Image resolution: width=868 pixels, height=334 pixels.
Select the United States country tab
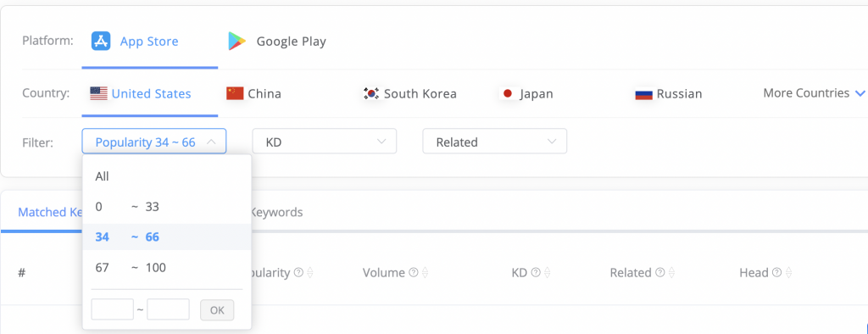[x=149, y=93]
